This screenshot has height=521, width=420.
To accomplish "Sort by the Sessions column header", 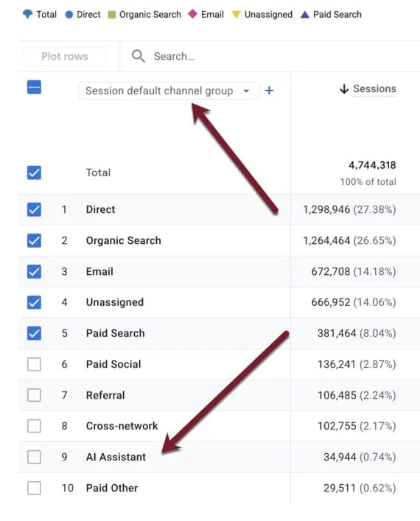I will (x=374, y=88).
